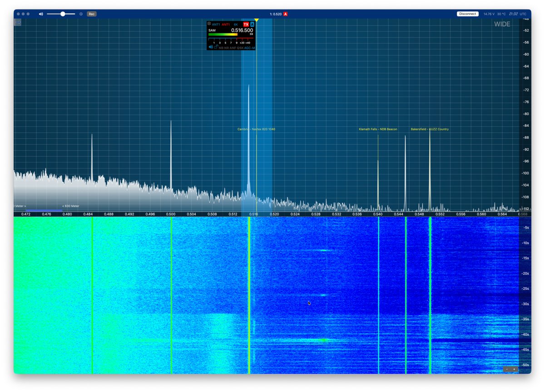Click the Rec button
The height and width of the screenshot is (392, 545).
click(91, 14)
